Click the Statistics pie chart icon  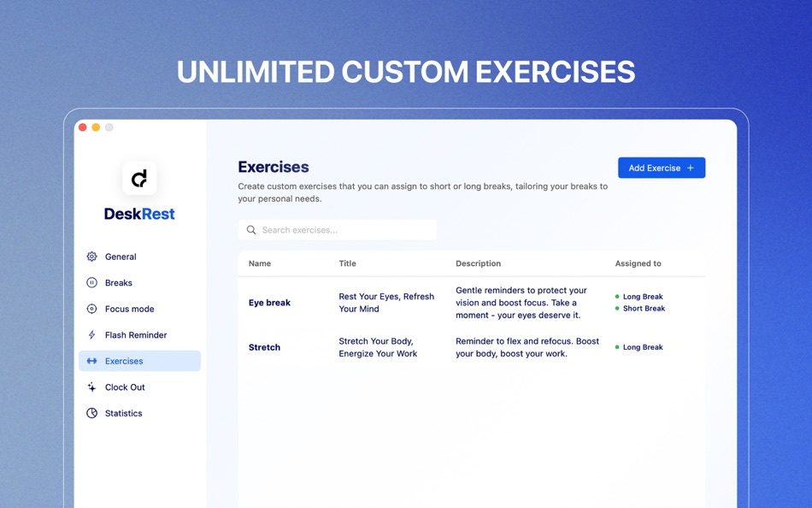tap(91, 413)
